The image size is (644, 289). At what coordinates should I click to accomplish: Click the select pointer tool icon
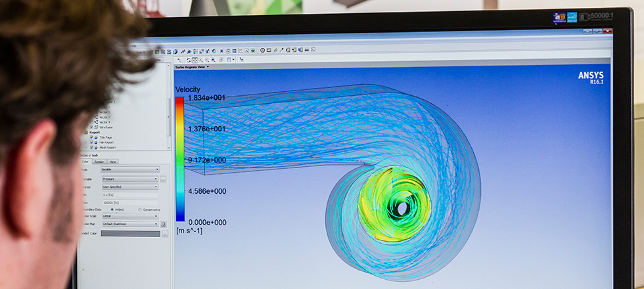click(179, 60)
